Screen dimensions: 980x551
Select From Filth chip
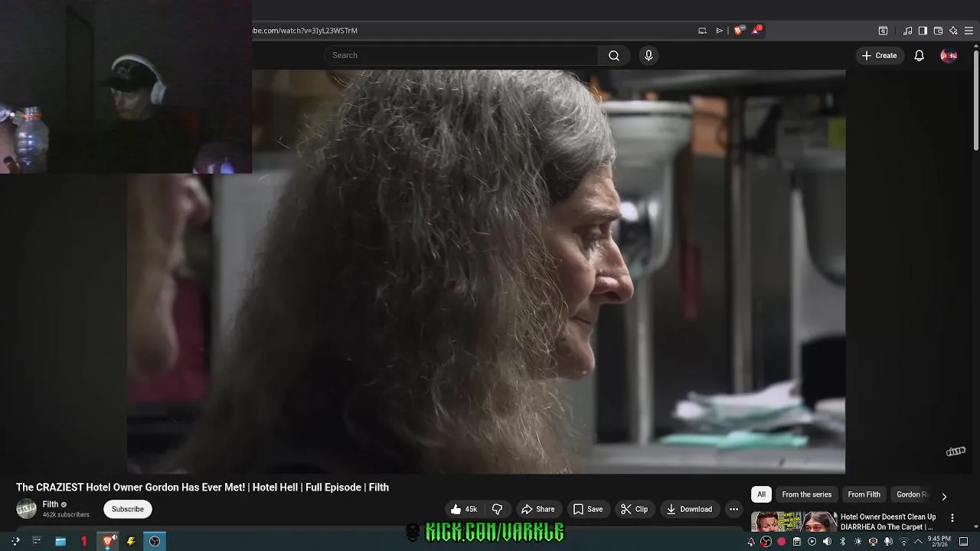[x=864, y=494]
